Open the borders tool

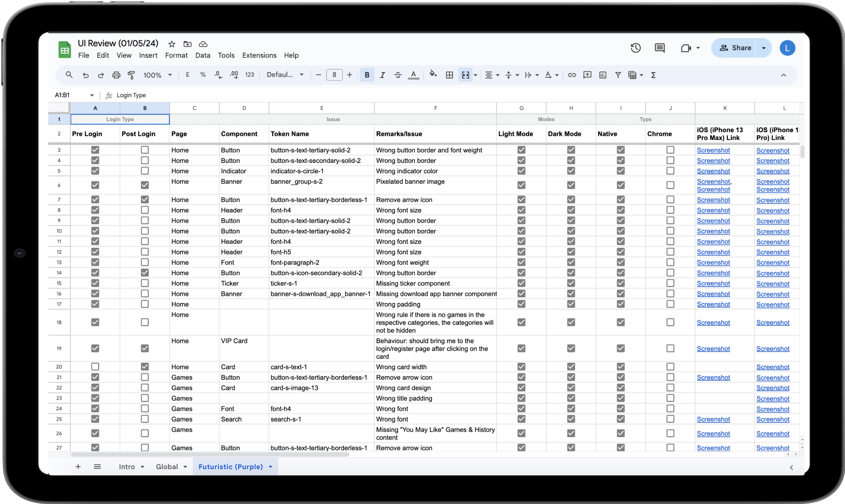pos(449,75)
